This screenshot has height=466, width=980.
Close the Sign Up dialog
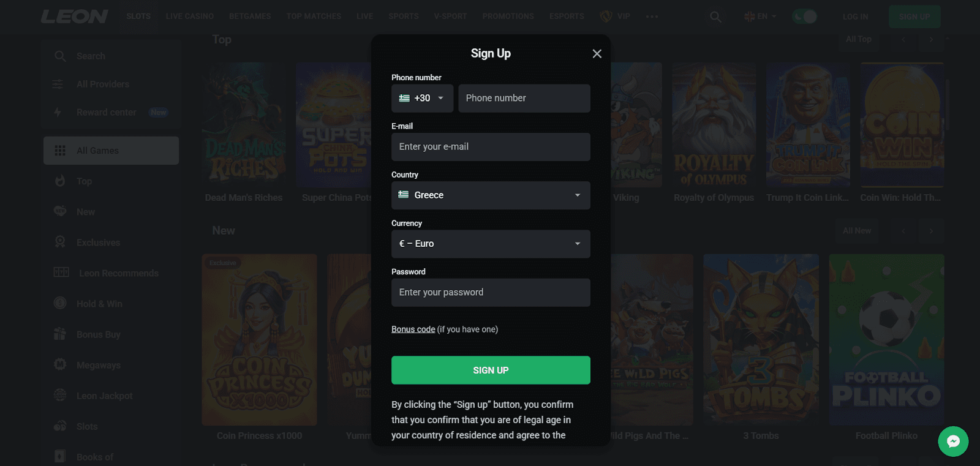coord(597,54)
